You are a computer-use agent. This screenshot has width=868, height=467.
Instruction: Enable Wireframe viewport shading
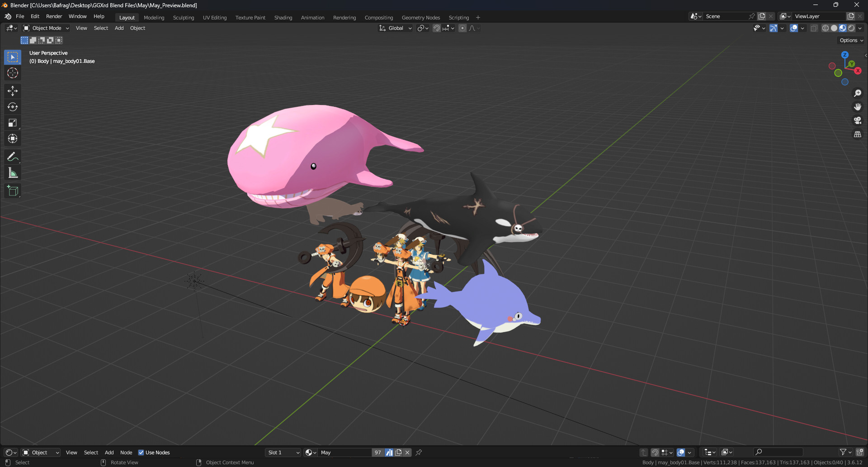[825, 28]
